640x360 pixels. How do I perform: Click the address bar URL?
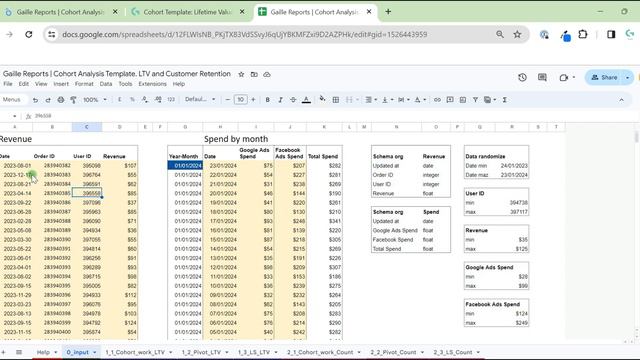(244, 35)
